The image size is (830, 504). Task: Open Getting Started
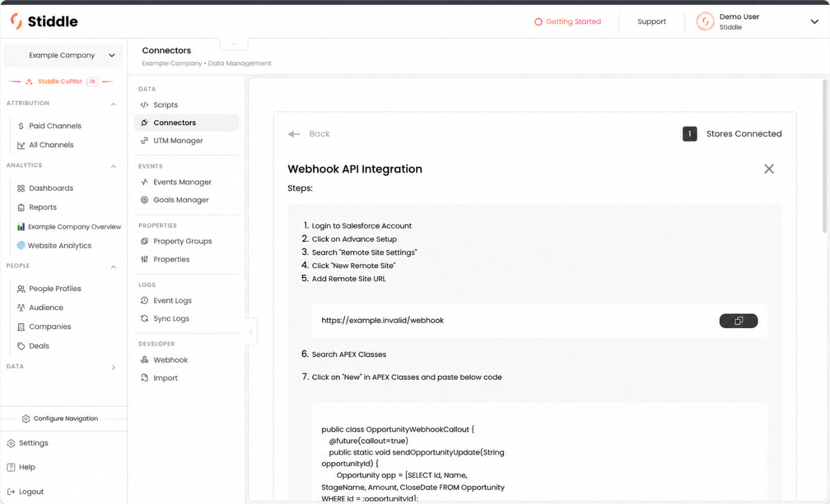[568, 21]
